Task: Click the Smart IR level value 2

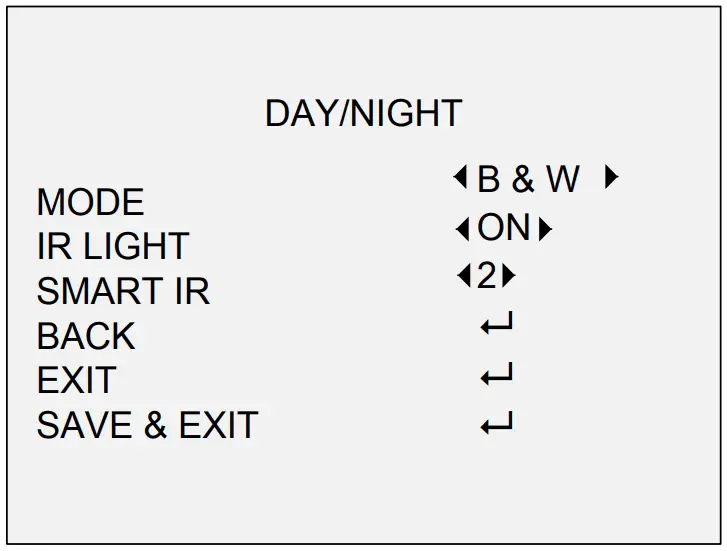Action: (487, 275)
